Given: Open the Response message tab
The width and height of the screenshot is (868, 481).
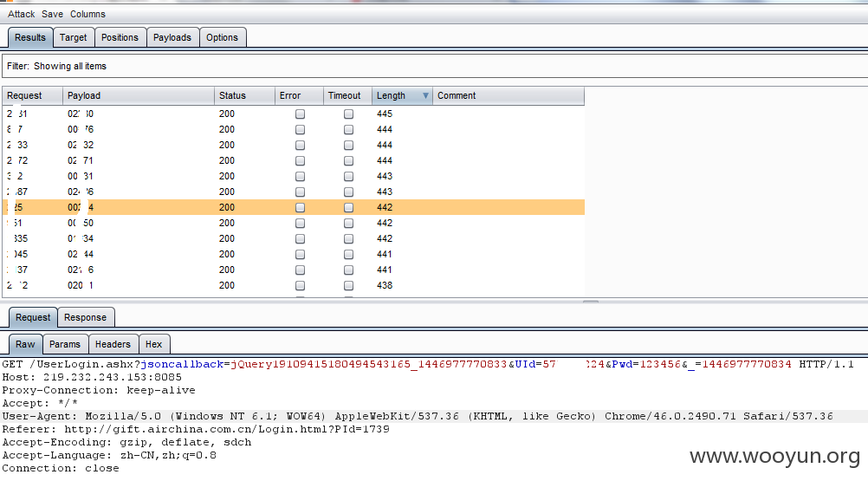Looking at the screenshot, I should coord(85,318).
